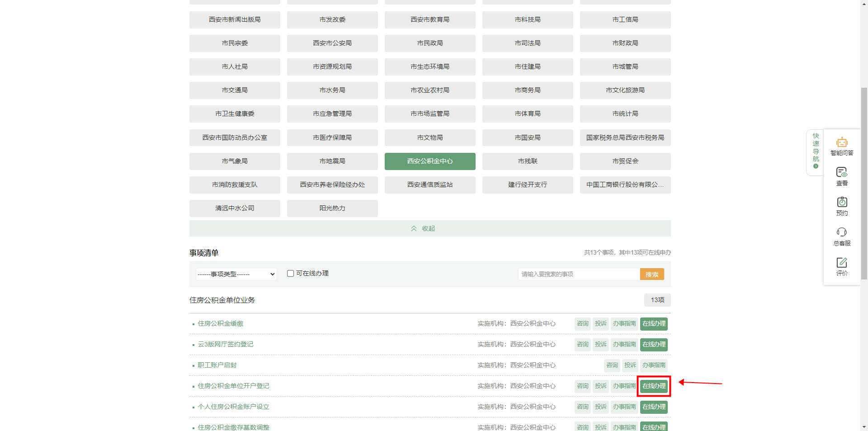
Task: Collapse the 快速导航 side tab
Action: 816,152
